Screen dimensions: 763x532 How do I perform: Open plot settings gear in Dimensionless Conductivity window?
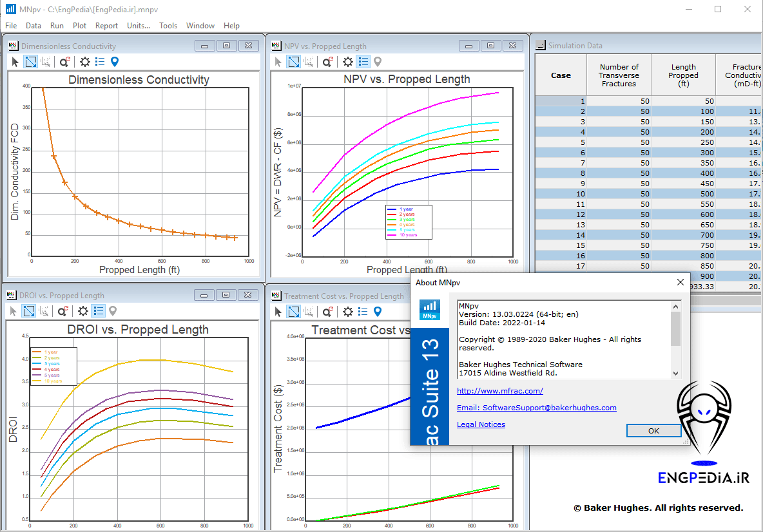coord(85,62)
